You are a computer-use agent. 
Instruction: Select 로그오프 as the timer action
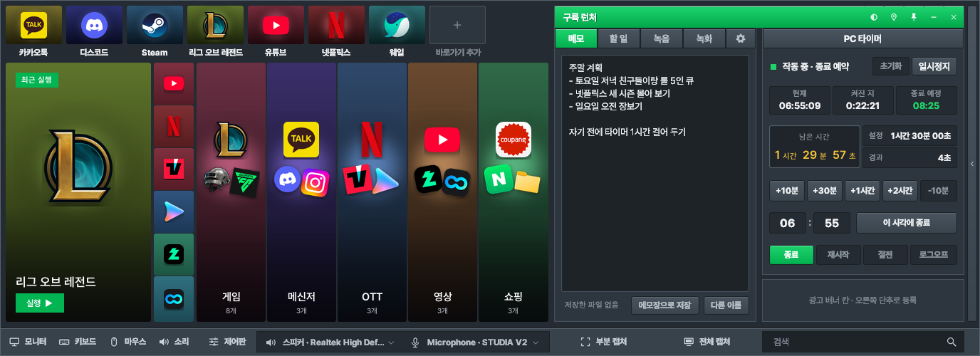[933, 255]
